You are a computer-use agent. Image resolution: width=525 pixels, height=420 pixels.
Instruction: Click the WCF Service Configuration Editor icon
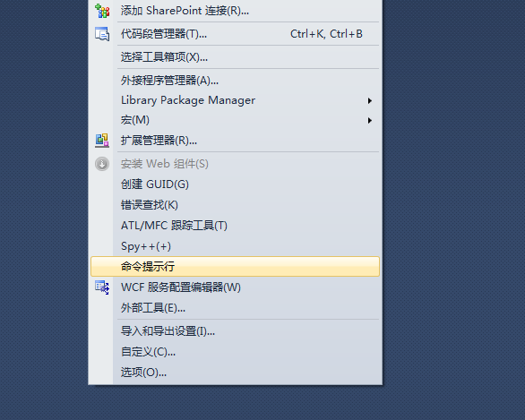point(102,287)
